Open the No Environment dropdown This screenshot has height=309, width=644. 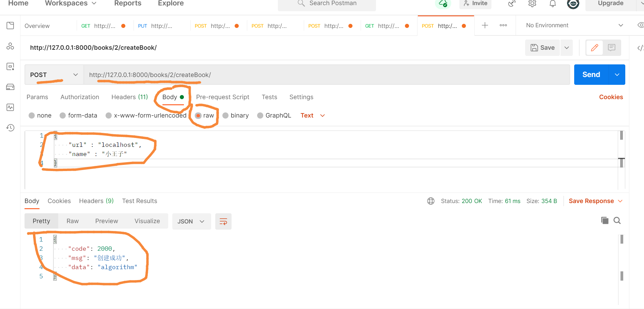pos(574,25)
